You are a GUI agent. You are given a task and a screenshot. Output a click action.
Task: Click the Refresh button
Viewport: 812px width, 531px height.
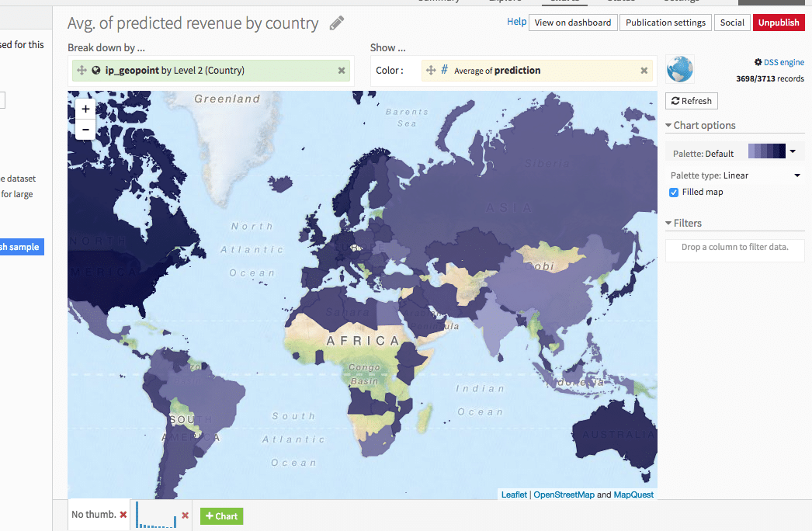point(691,101)
